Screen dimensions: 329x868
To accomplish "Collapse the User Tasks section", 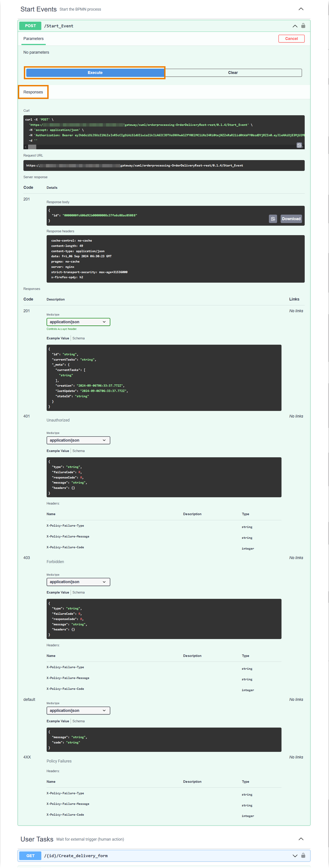I will click(301, 839).
